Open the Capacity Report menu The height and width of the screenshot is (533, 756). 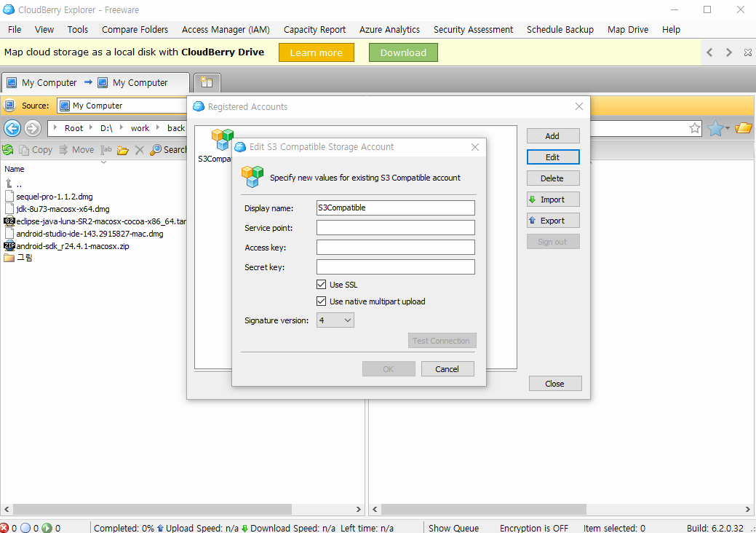point(314,29)
